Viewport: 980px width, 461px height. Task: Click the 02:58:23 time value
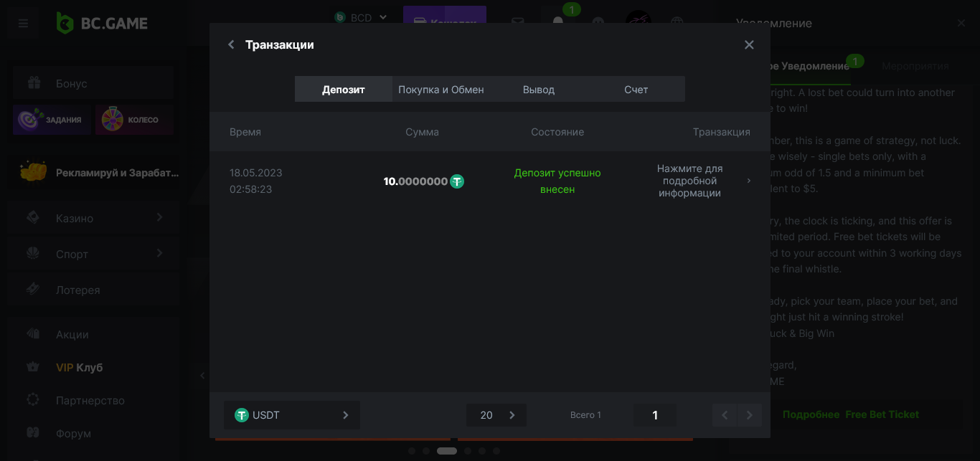pos(251,189)
